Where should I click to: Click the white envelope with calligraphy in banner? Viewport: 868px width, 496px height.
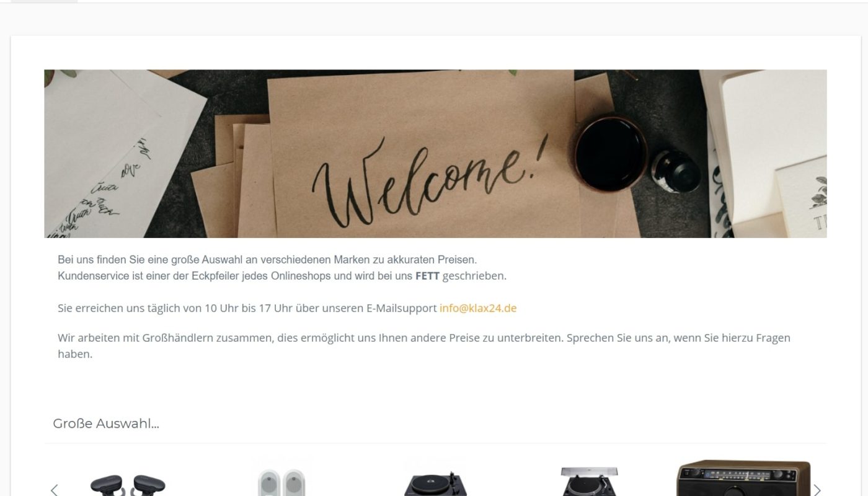(117, 154)
